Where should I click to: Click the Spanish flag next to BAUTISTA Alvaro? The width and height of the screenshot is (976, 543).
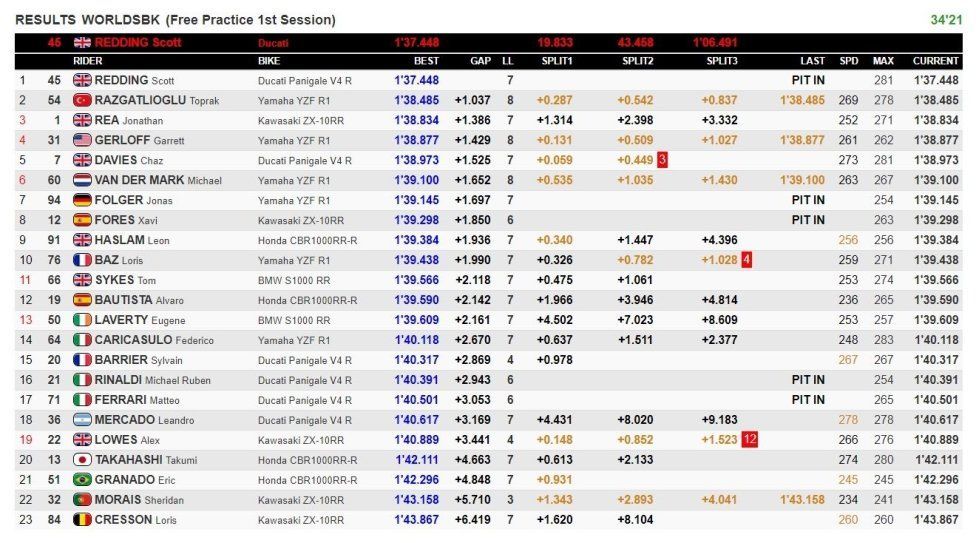point(82,300)
